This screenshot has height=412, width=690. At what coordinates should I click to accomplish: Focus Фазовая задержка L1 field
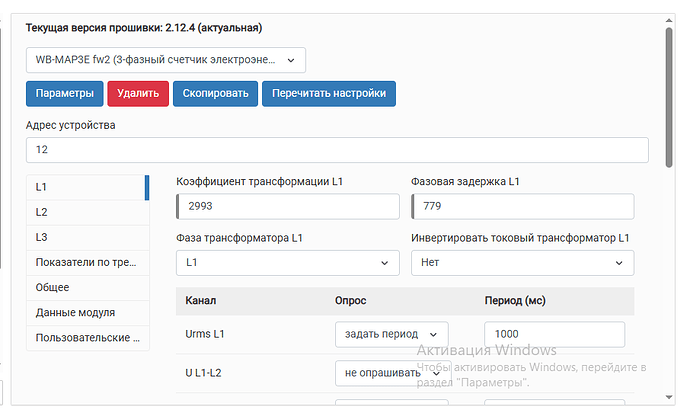click(523, 206)
